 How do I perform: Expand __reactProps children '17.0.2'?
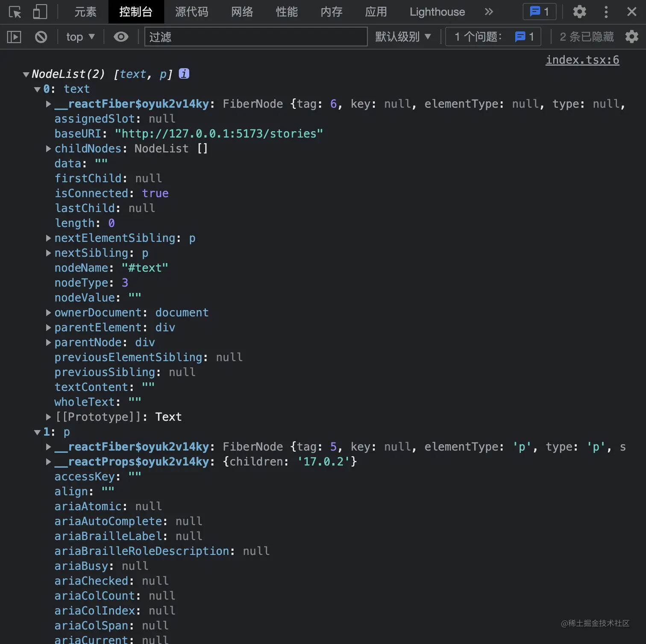coord(48,462)
